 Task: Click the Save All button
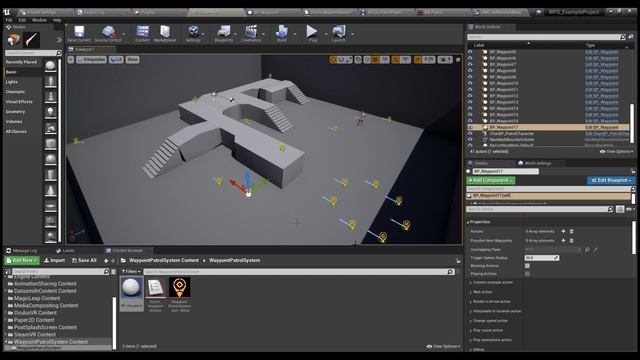(x=84, y=260)
